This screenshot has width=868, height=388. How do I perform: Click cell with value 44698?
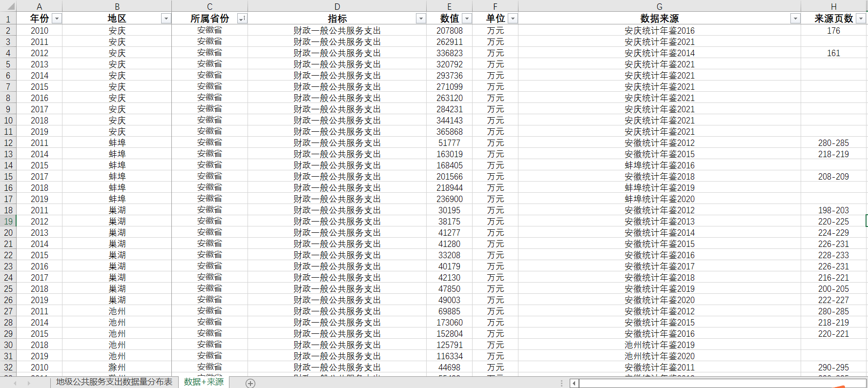[x=450, y=368]
